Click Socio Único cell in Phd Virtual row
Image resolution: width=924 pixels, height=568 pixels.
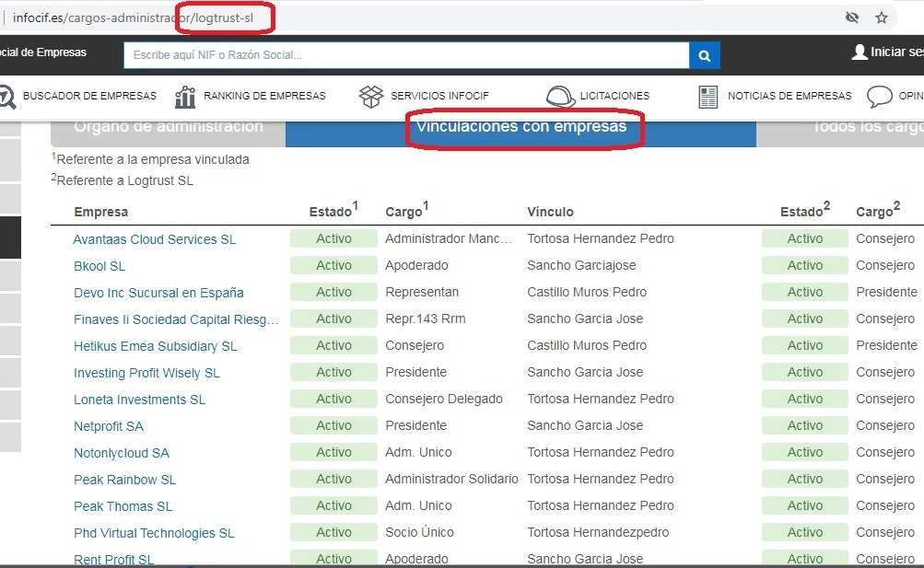(x=419, y=533)
